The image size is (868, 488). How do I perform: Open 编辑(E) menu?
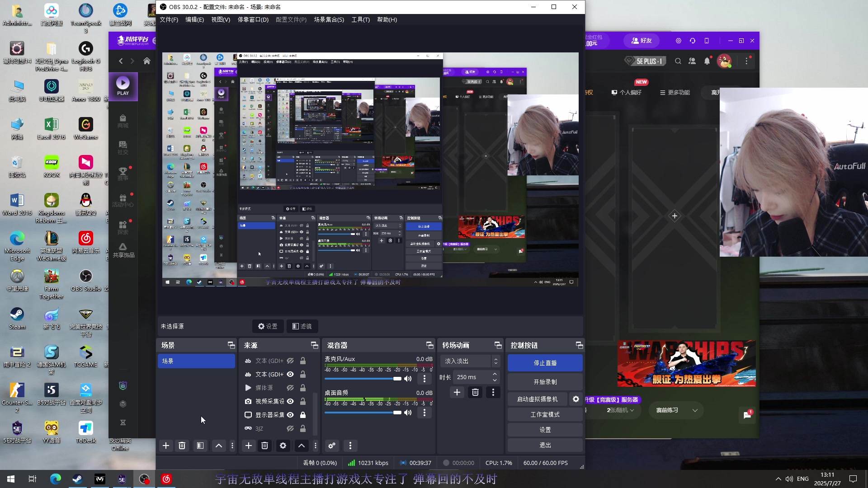pyautogui.click(x=194, y=19)
